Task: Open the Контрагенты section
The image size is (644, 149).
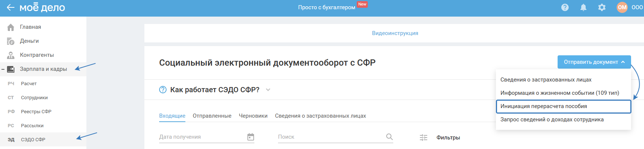Action: click(x=37, y=55)
